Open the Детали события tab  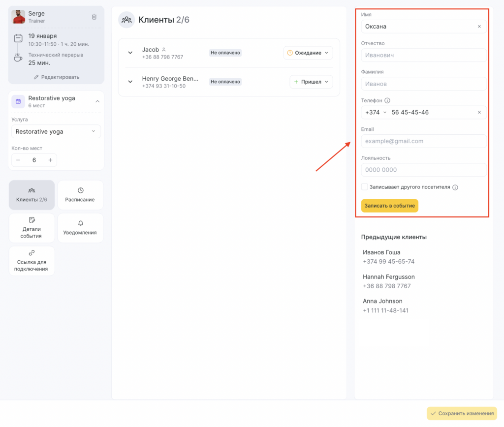coord(31,228)
